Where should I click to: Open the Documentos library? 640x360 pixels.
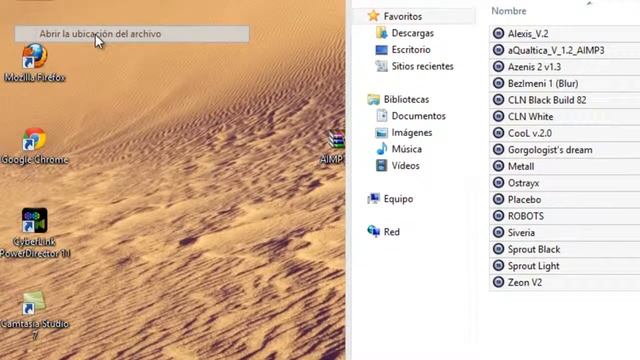tap(418, 116)
